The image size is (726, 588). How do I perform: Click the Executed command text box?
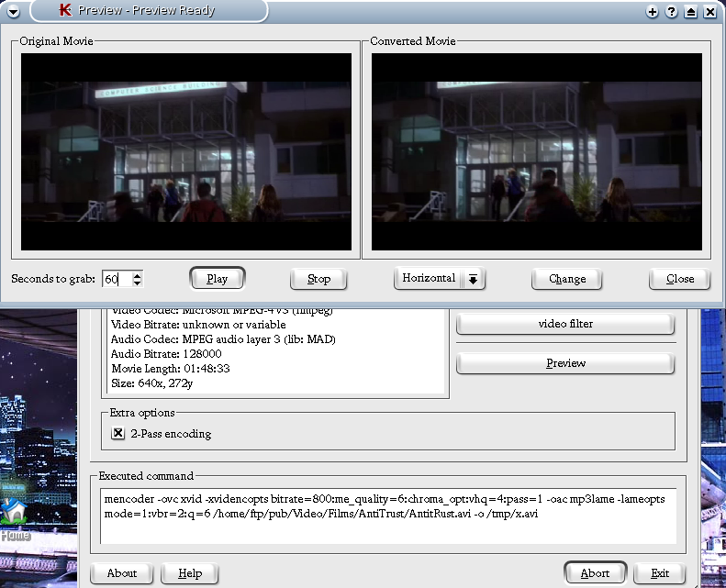388,516
